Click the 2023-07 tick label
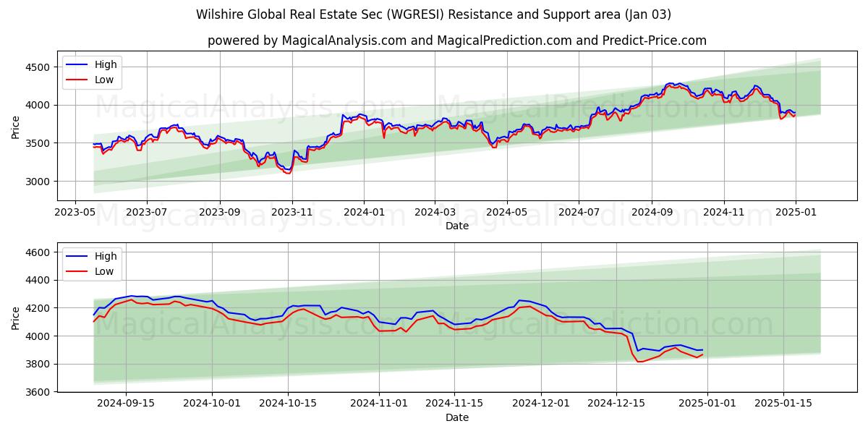The height and width of the screenshot is (434, 868). 147,212
